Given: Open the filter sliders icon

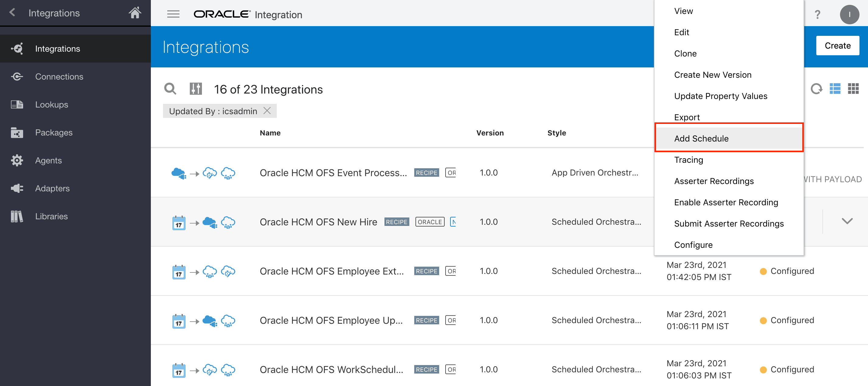Looking at the screenshot, I should click(196, 89).
